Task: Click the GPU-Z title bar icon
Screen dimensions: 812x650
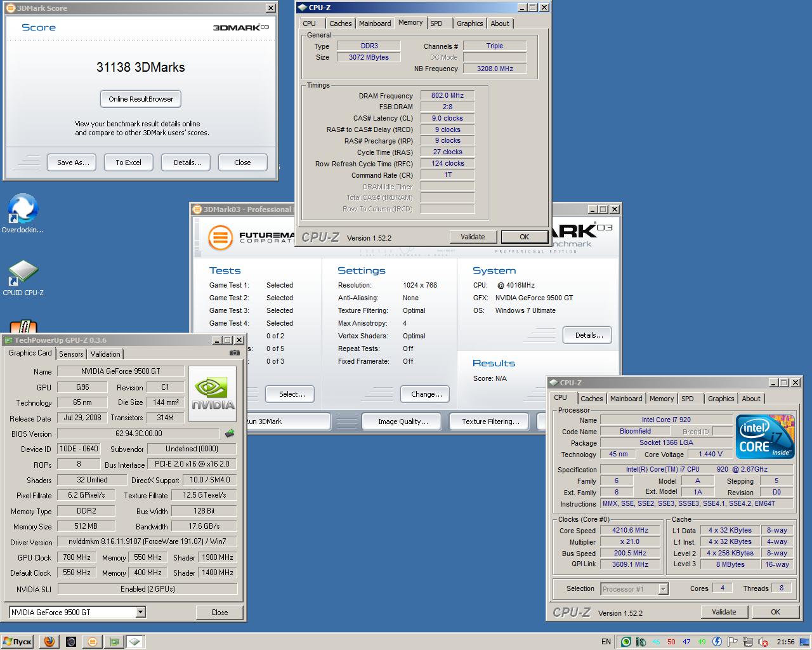Action: 9,340
